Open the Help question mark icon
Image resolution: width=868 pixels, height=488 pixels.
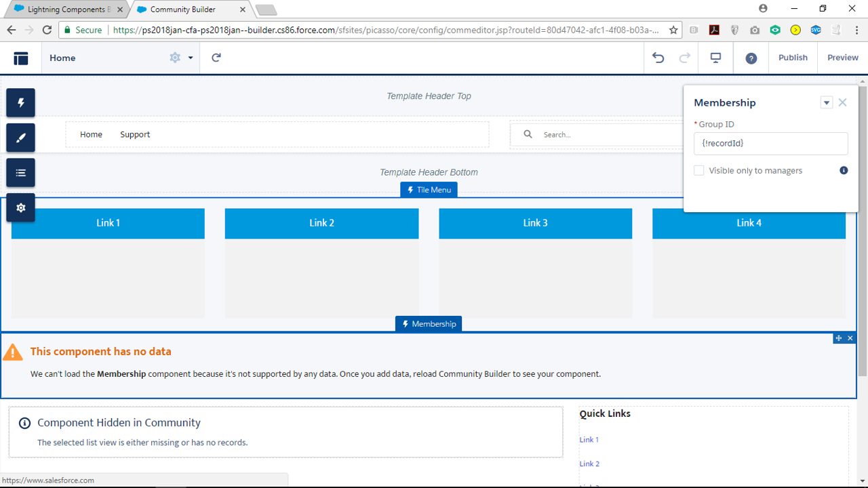pyautogui.click(x=751, y=58)
